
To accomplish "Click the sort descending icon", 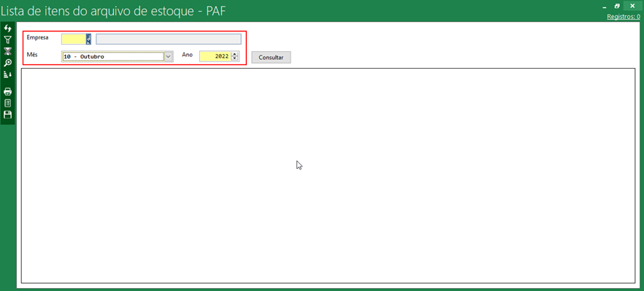I will coord(7,75).
